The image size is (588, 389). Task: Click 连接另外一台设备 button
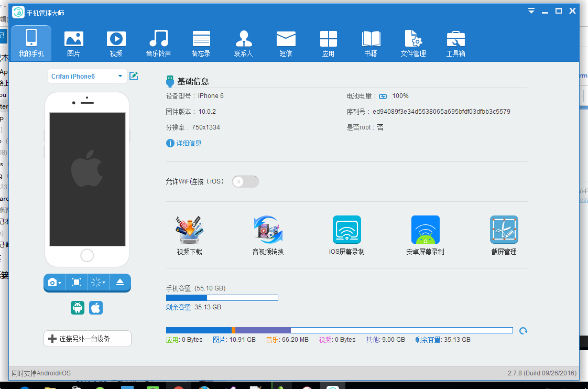tap(88, 339)
